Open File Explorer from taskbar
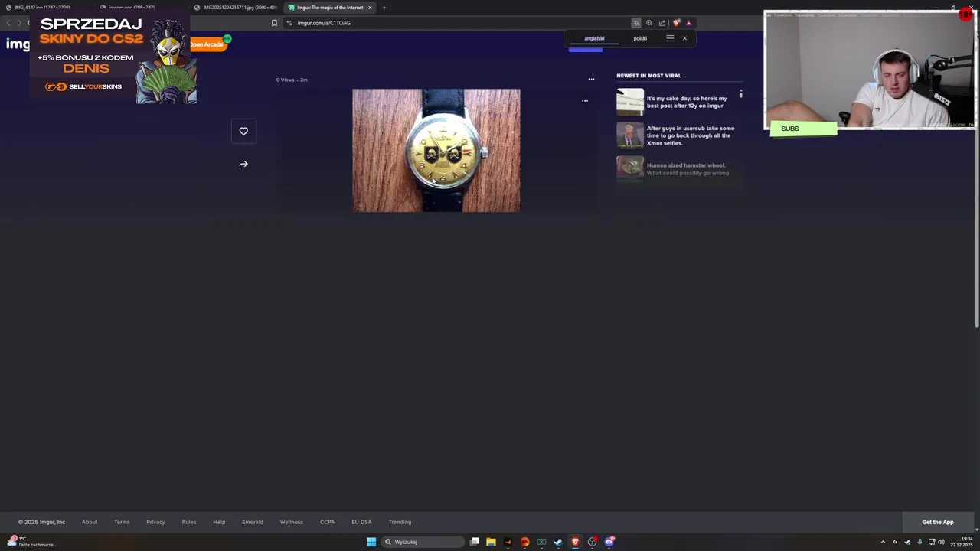The image size is (980, 551). 491,542
